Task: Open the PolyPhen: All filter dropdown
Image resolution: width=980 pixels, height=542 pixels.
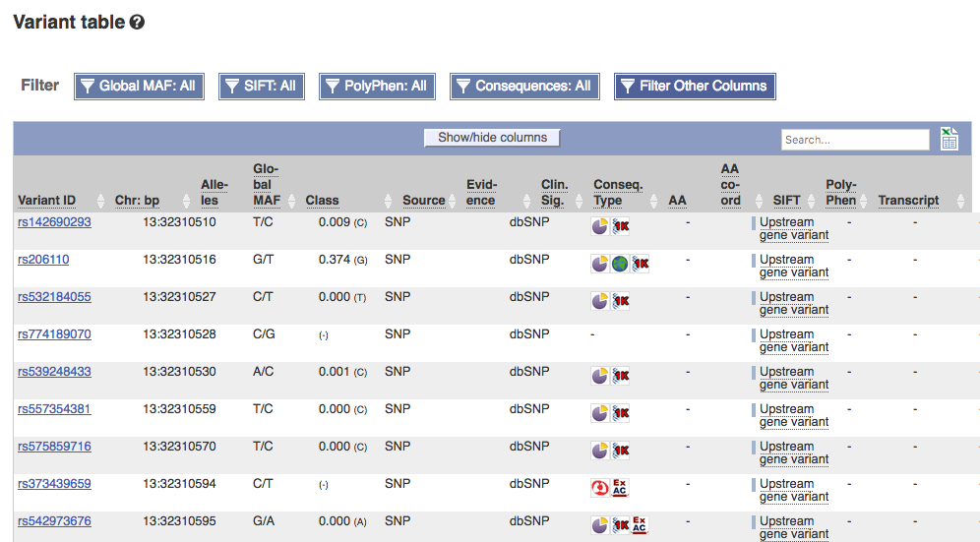Action: coord(377,87)
